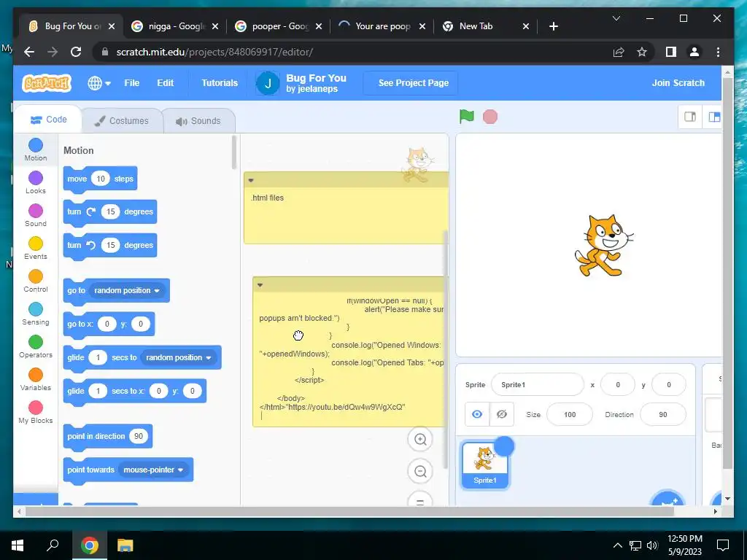The height and width of the screenshot is (560, 747).
Task: Select the My Blocks category
Action: click(36, 413)
